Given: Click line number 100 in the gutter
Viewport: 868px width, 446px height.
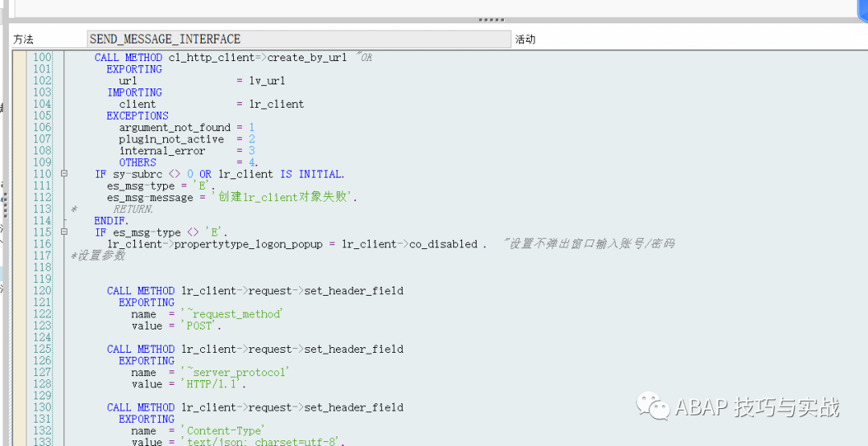Looking at the screenshot, I should [x=42, y=58].
